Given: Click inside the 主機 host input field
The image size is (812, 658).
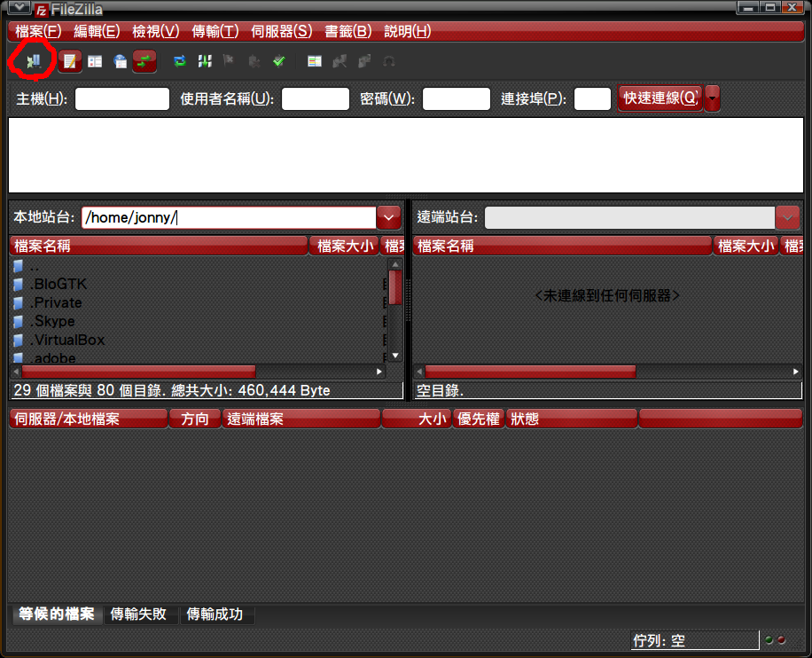Looking at the screenshot, I should point(121,98).
